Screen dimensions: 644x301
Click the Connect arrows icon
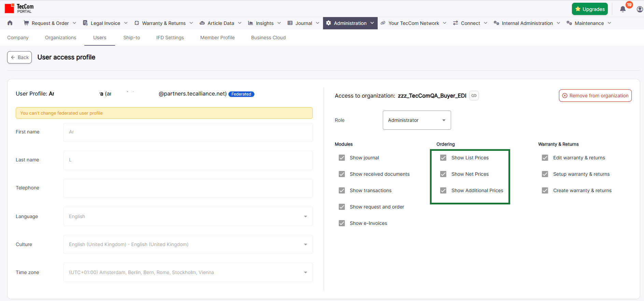456,23
